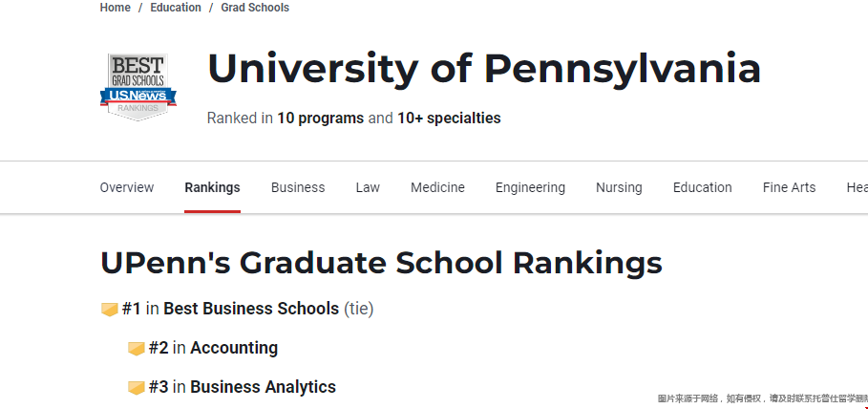This screenshot has width=868, height=409.
Task: Open the Medicine tab
Action: 438,188
